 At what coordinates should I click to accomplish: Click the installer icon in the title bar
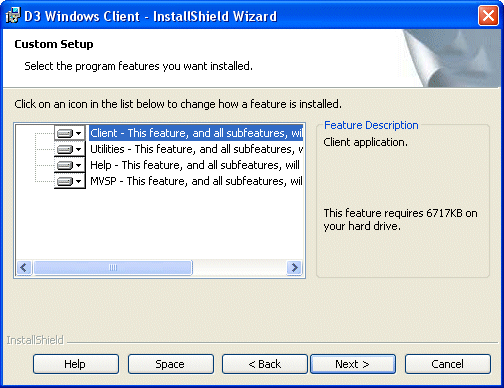tap(13, 16)
